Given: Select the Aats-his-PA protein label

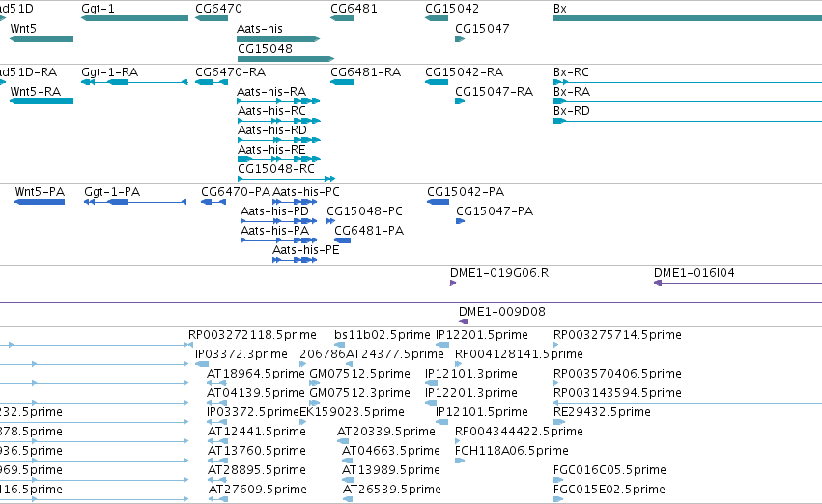Looking at the screenshot, I should (274, 231).
